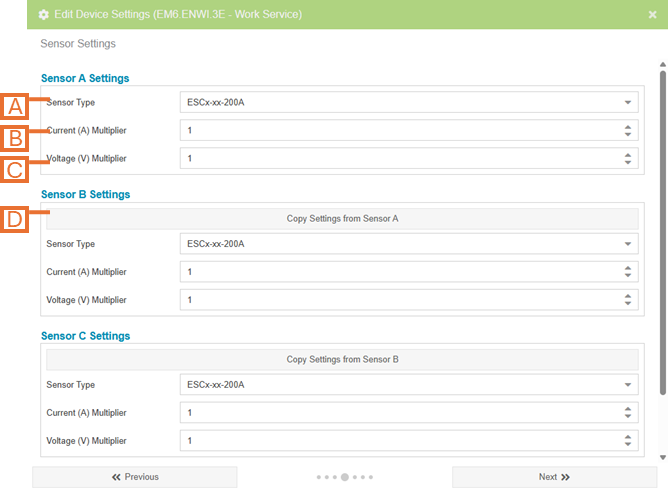
Task: Close the Edit Device Settings dialog
Action: click(x=652, y=14)
